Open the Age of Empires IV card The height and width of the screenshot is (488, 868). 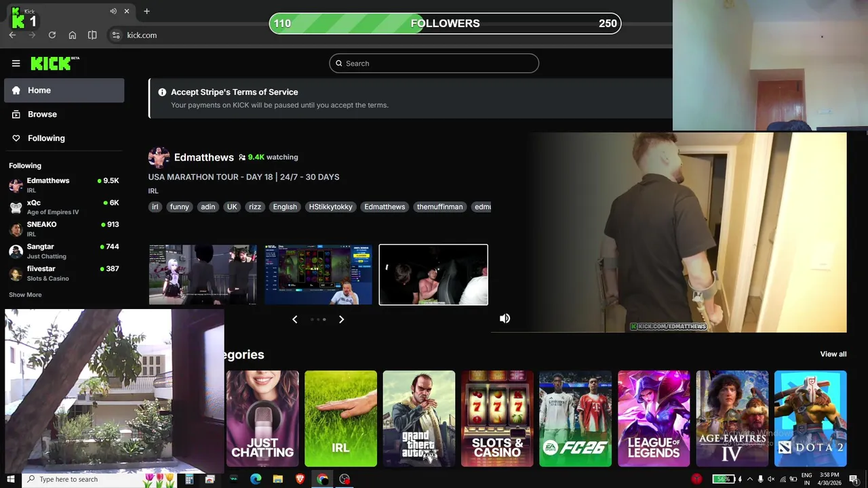pyautogui.click(x=732, y=418)
